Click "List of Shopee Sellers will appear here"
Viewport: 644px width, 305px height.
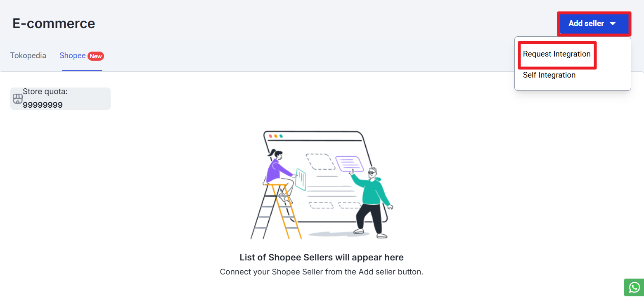pos(322,258)
